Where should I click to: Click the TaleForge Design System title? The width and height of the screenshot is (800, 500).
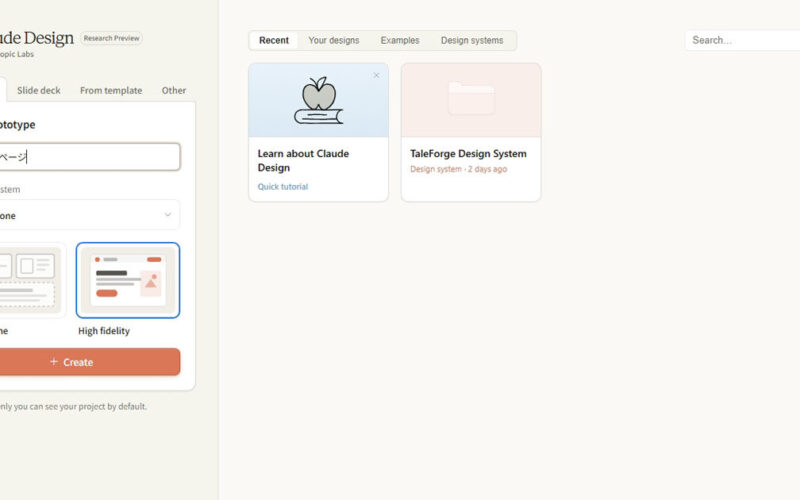point(468,154)
